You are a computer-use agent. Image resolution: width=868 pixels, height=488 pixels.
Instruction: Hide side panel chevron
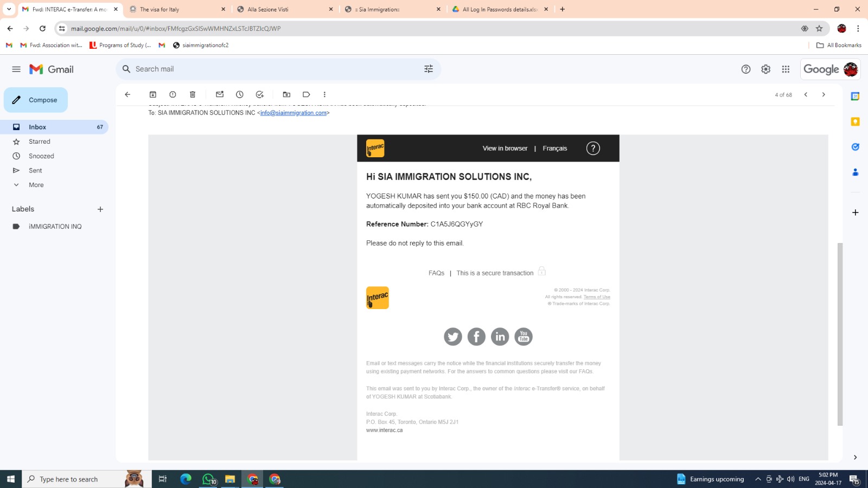tap(855, 458)
